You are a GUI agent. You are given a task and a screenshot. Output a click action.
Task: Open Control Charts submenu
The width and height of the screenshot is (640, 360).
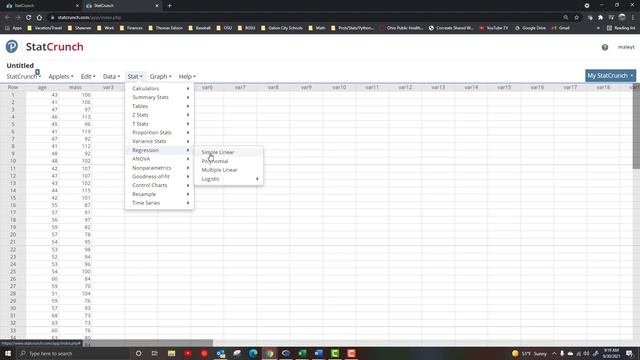pyautogui.click(x=159, y=185)
